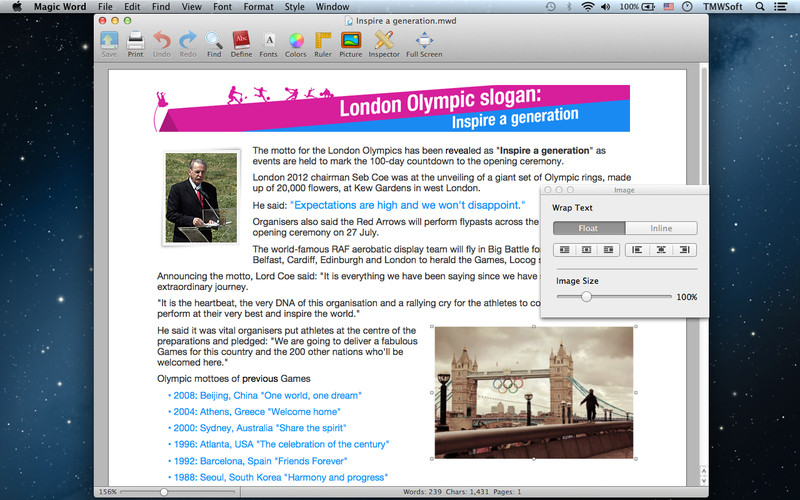The height and width of the screenshot is (500, 800).
Task: Click '2008: Beijing, China' list entry
Action: (x=265, y=395)
